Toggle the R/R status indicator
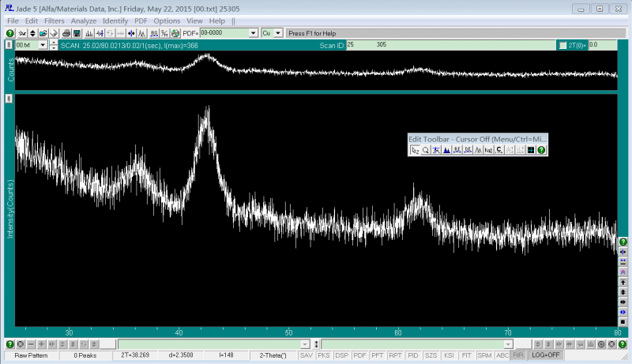 518,356
